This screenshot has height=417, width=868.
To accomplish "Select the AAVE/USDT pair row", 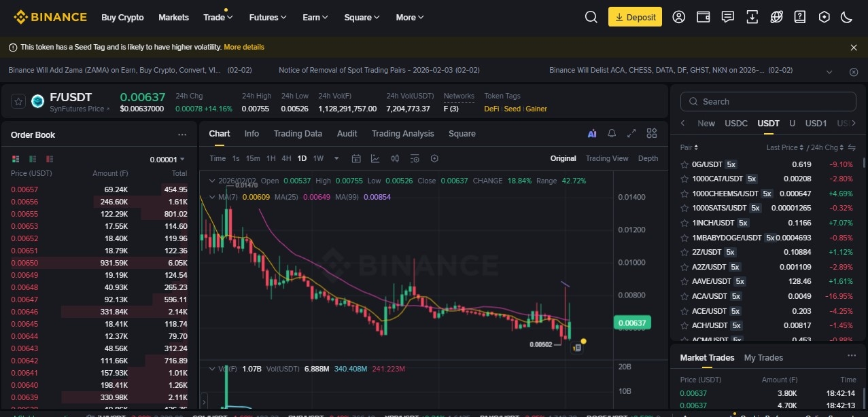I will click(x=767, y=281).
